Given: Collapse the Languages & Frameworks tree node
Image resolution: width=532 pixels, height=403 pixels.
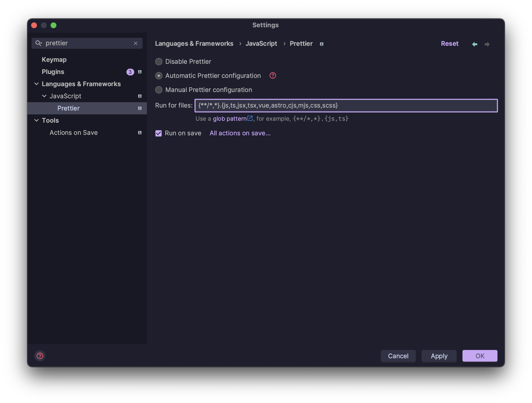Looking at the screenshot, I should click(x=36, y=84).
